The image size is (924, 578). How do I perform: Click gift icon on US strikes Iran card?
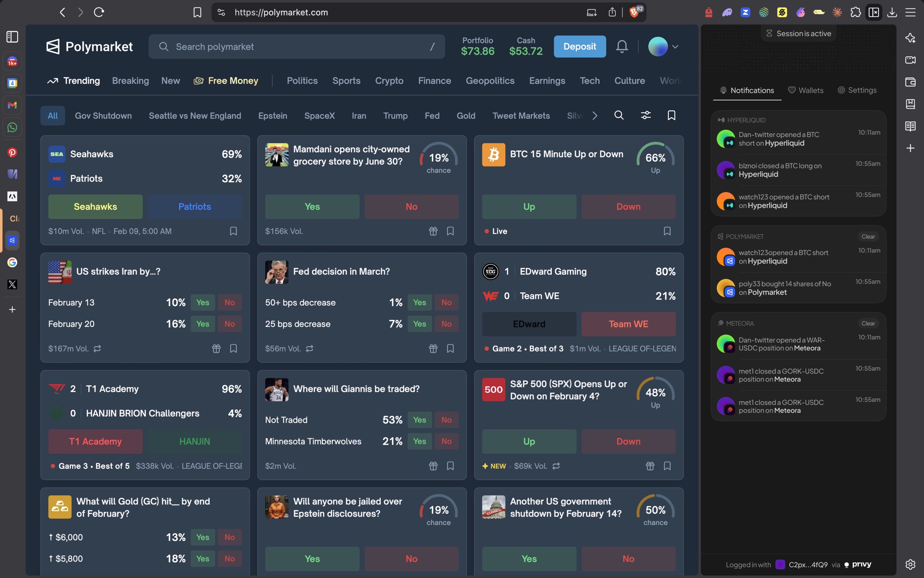(216, 348)
